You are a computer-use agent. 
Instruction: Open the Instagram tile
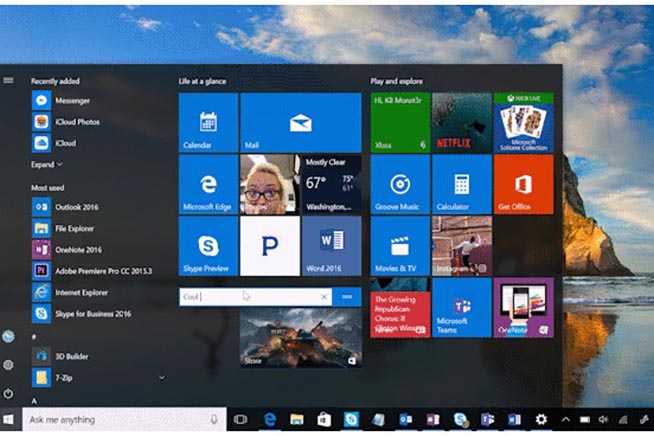(462, 246)
